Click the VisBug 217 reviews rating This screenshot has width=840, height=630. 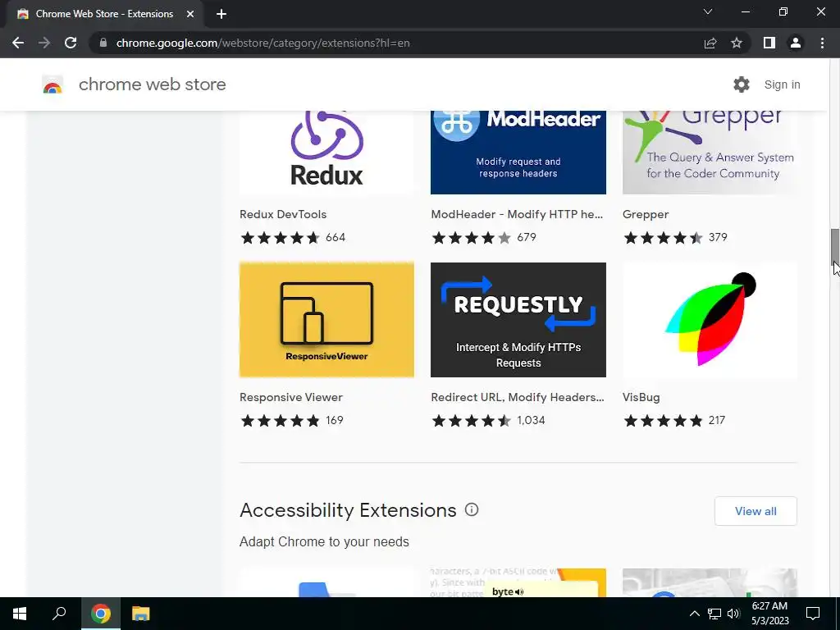[x=674, y=421]
